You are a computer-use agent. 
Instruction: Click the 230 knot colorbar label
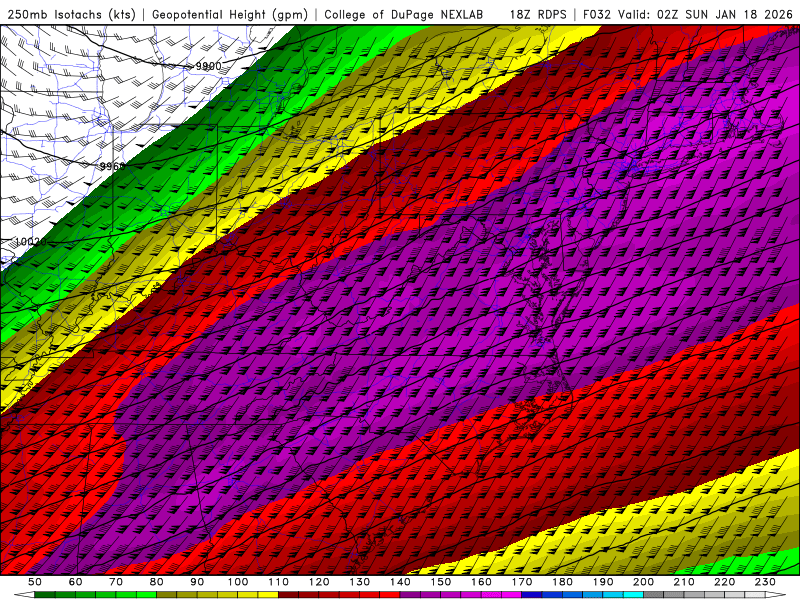(x=765, y=582)
